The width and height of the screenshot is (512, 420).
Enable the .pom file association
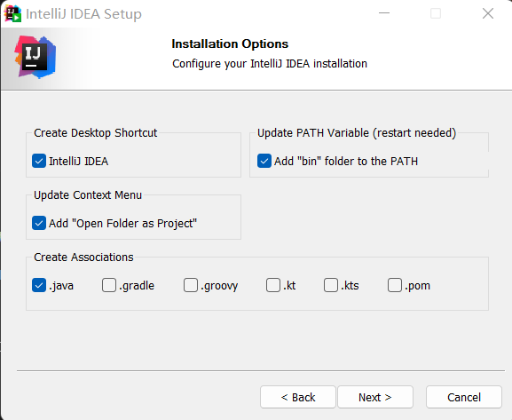point(395,285)
